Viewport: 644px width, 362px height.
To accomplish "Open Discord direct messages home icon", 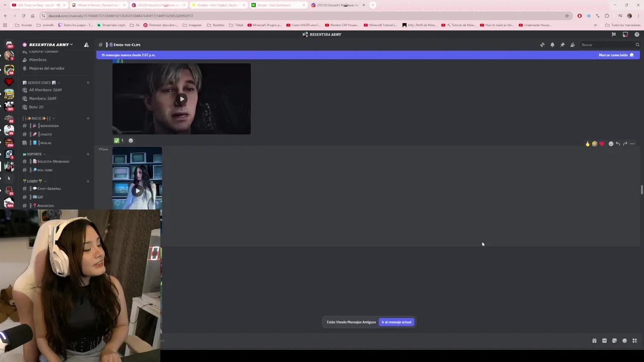I will coord(9,44).
